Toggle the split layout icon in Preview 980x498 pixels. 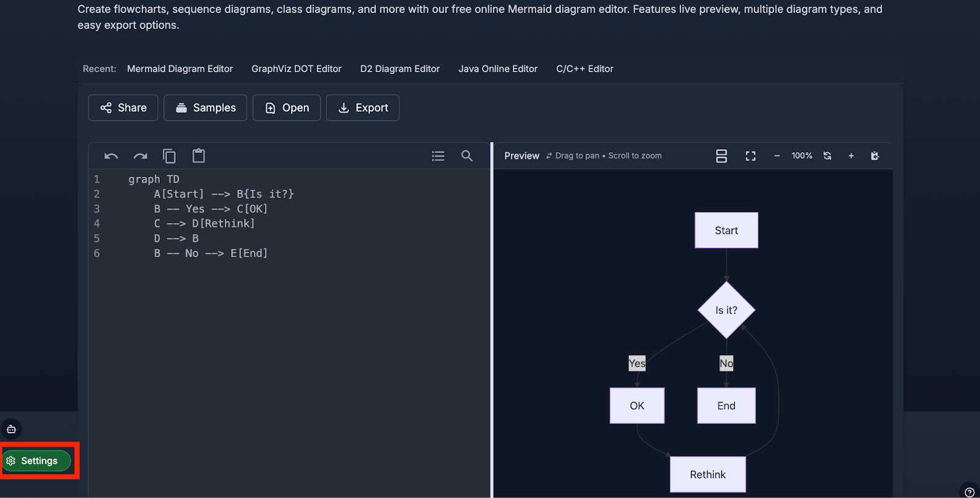721,156
